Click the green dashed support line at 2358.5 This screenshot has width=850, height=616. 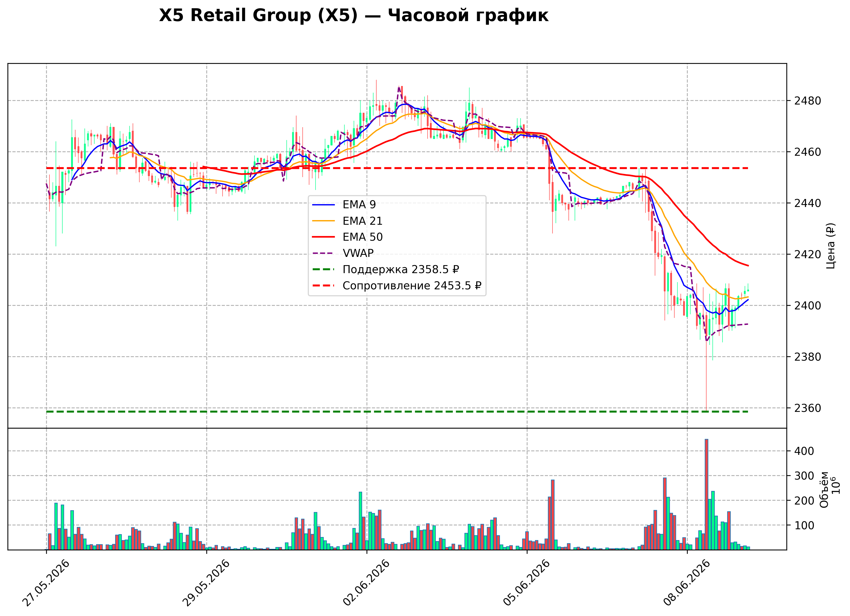397,412
